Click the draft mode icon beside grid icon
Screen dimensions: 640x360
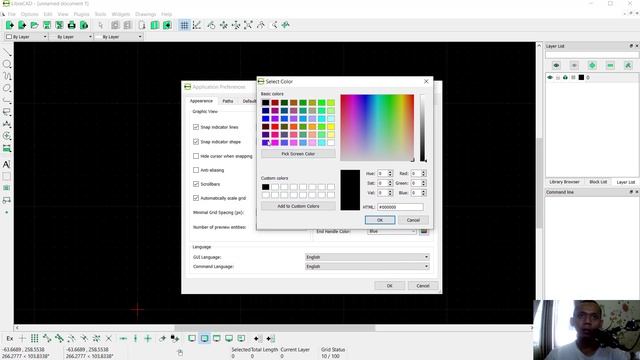[x=197, y=25]
